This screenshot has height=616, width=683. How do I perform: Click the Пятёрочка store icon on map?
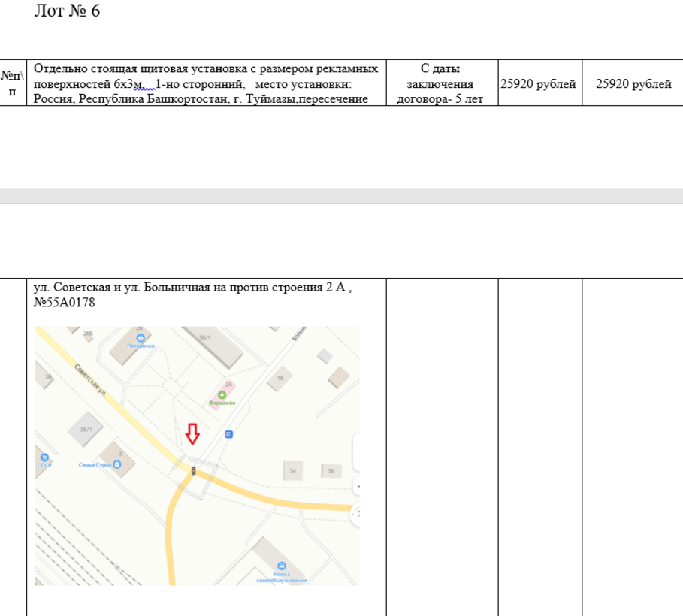[x=140, y=337]
